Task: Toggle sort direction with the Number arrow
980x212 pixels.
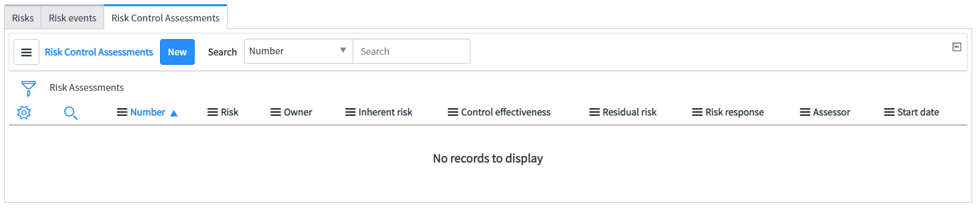Action: click(174, 113)
